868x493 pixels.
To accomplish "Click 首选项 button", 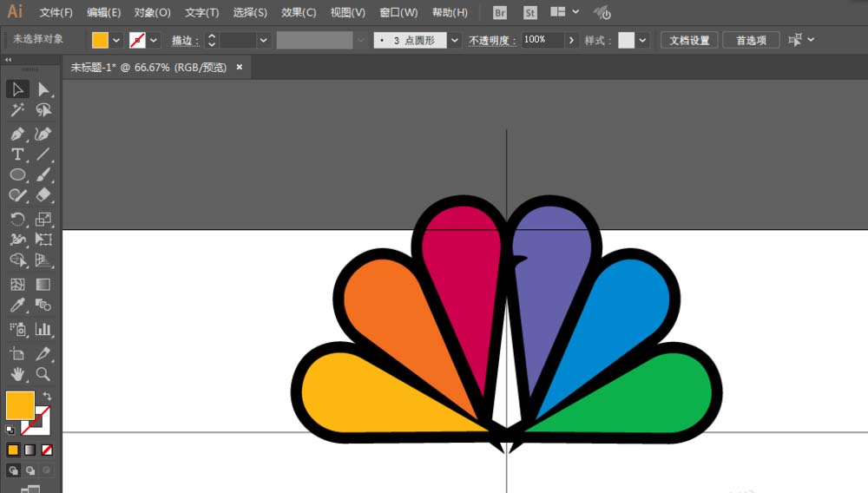I will (x=751, y=40).
